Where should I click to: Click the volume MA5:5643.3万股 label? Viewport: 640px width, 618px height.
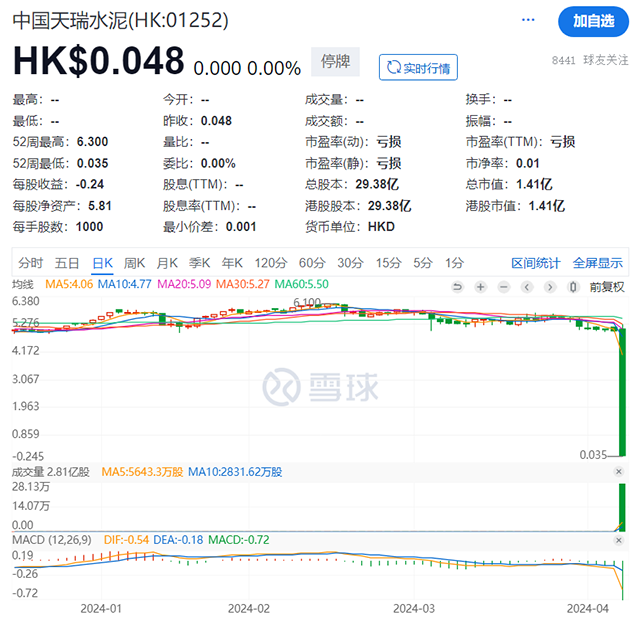[142, 472]
